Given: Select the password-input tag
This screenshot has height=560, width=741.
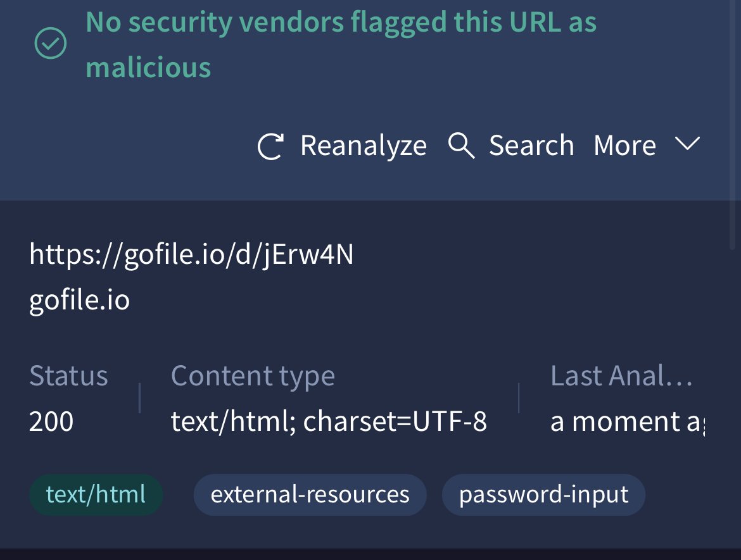Looking at the screenshot, I should coord(543,494).
